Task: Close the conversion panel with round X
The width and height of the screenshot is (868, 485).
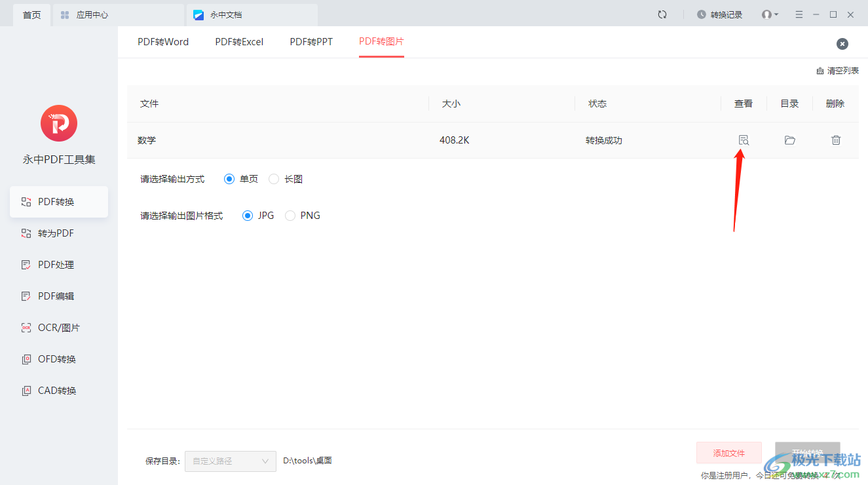Action: click(x=842, y=44)
